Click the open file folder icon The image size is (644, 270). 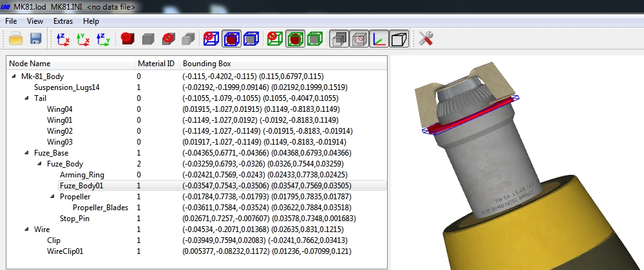tap(16, 39)
